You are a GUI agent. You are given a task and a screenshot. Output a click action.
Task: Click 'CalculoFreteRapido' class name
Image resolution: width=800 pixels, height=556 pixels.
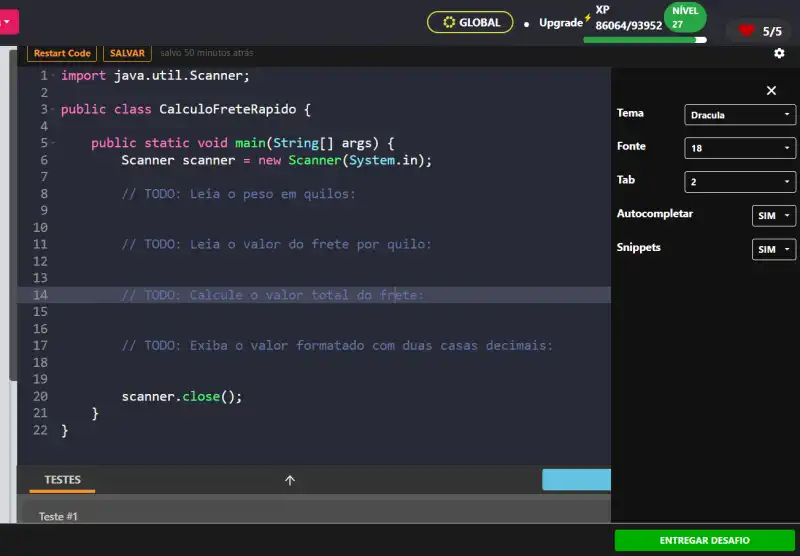click(x=228, y=109)
